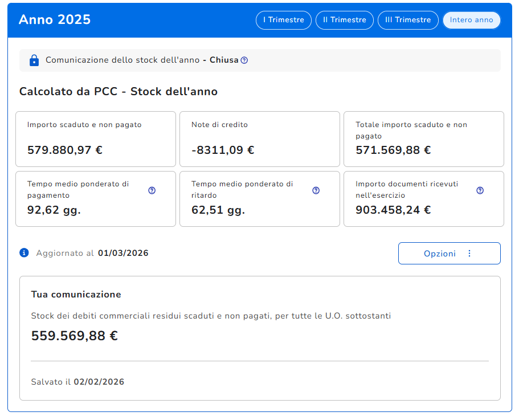Open the Opzioni dropdown button
The image size is (523, 420).
point(450,253)
